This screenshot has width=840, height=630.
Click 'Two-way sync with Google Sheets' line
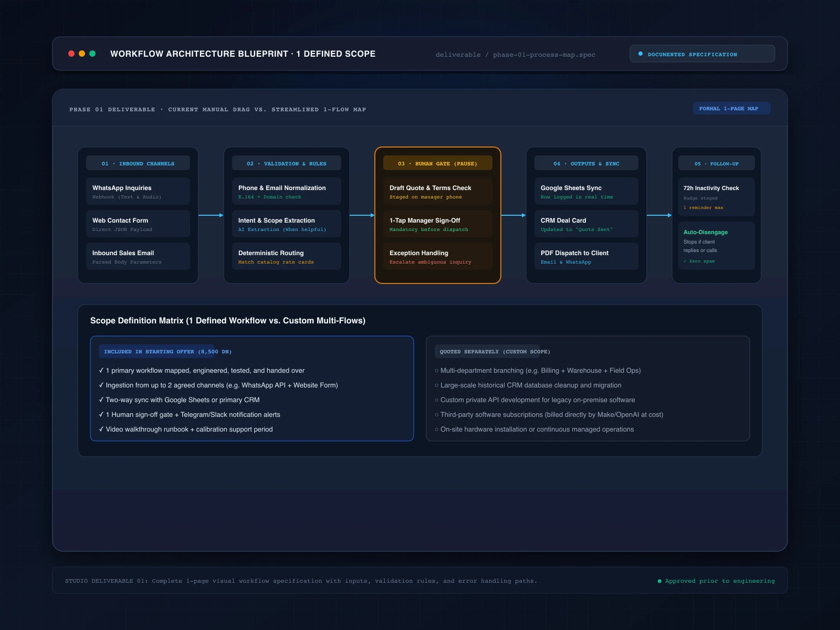coord(179,400)
